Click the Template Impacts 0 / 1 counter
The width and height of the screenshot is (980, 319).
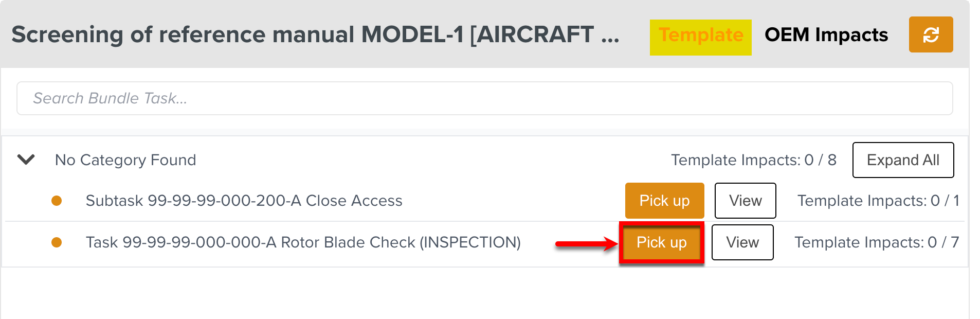click(x=878, y=201)
